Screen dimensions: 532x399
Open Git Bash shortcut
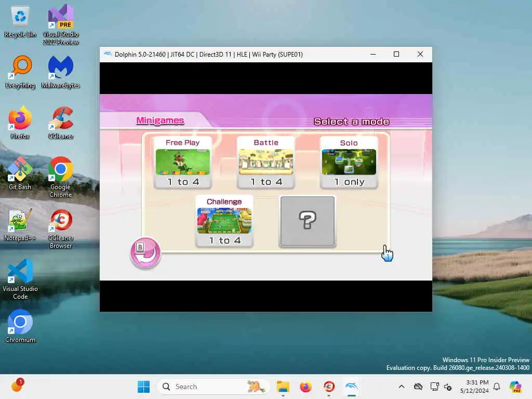click(20, 174)
